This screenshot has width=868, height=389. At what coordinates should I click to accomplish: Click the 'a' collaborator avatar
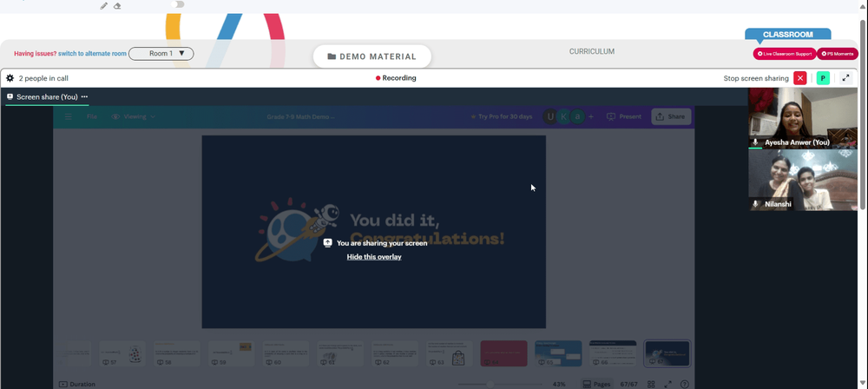pyautogui.click(x=578, y=117)
